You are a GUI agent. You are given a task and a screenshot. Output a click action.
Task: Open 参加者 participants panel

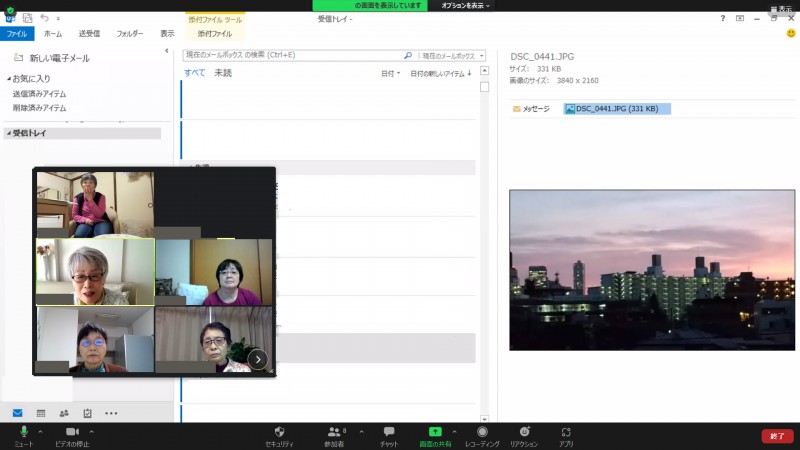(335, 437)
